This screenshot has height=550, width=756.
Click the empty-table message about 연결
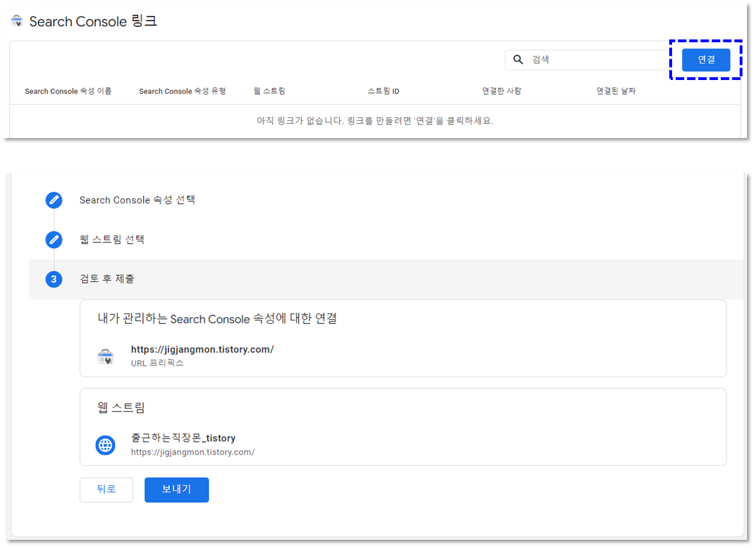(375, 121)
